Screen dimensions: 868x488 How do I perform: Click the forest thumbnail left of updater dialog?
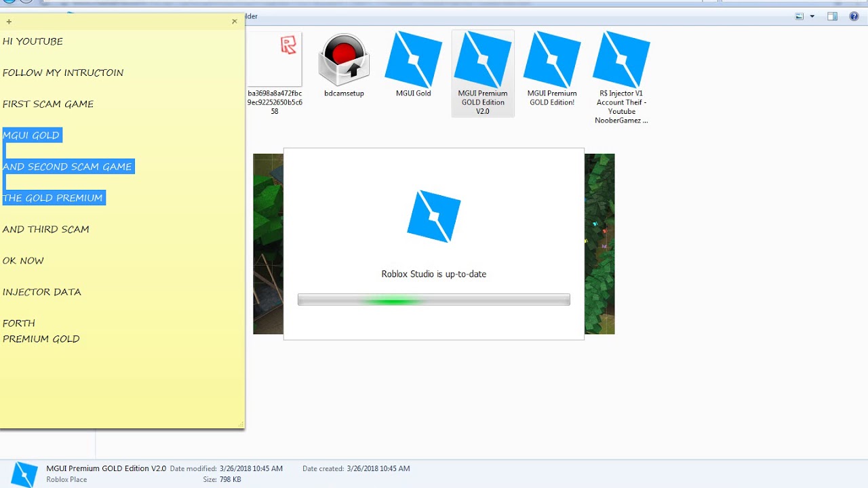pos(269,244)
